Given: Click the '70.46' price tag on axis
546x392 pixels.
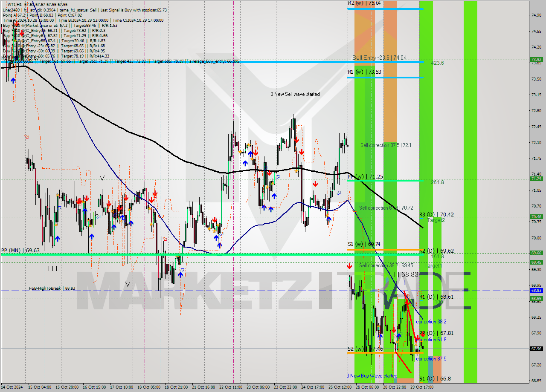Looking at the screenshot, I should point(536,216).
